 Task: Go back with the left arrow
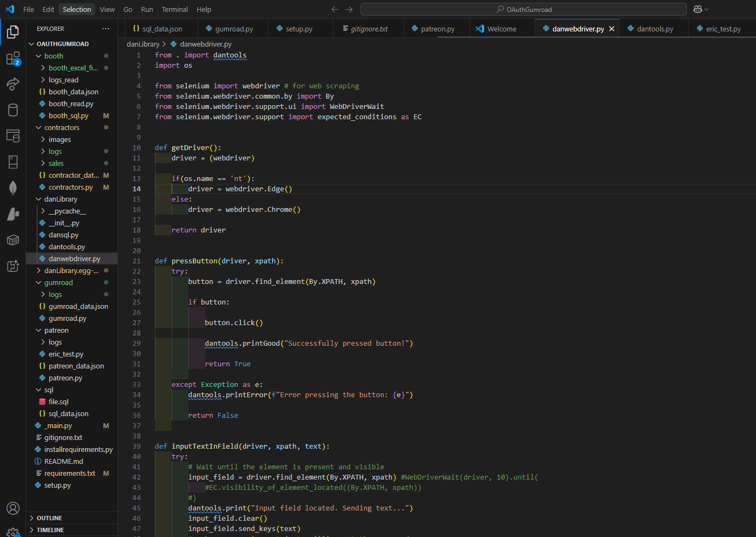(335, 9)
